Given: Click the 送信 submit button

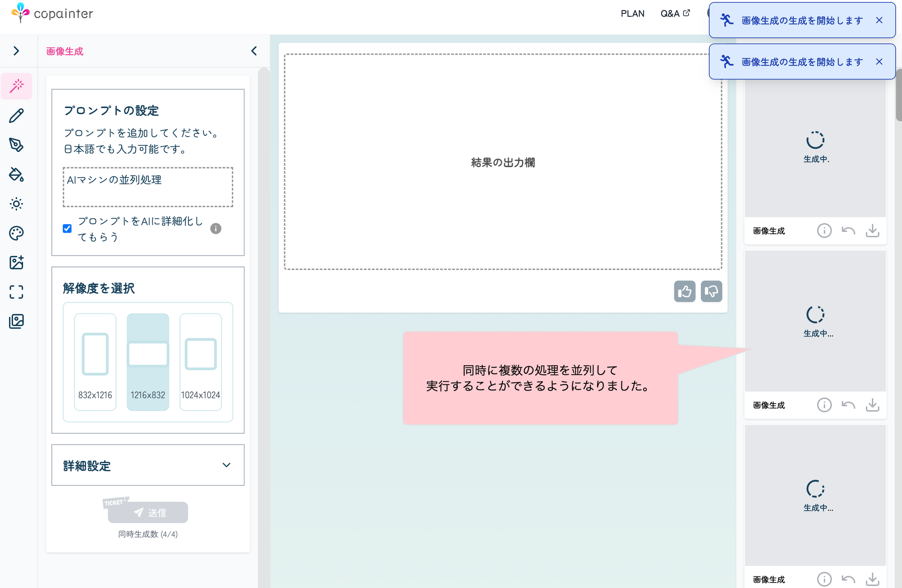Looking at the screenshot, I should (x=148, y=513).
